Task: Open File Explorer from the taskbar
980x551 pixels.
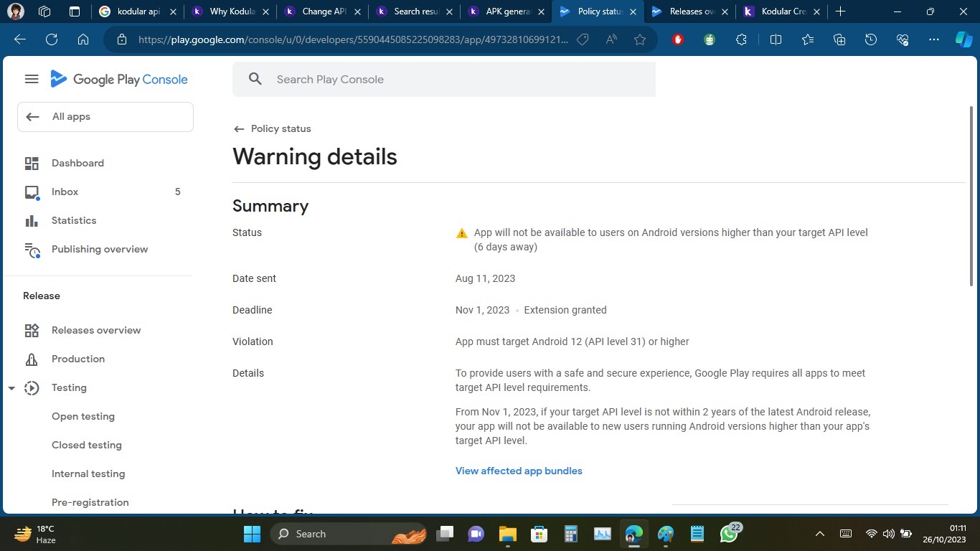Action: click(x=508, y=534)
